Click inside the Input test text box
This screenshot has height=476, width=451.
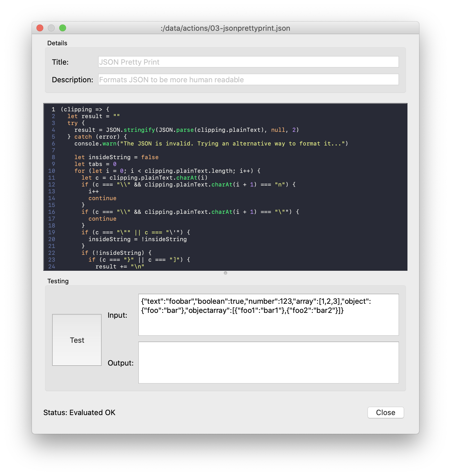point(268,315)
